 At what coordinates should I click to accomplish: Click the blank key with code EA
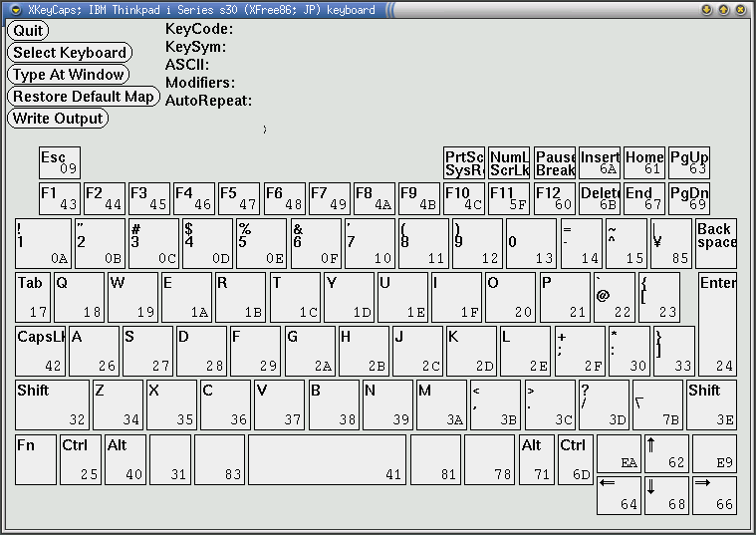[620, 454]
